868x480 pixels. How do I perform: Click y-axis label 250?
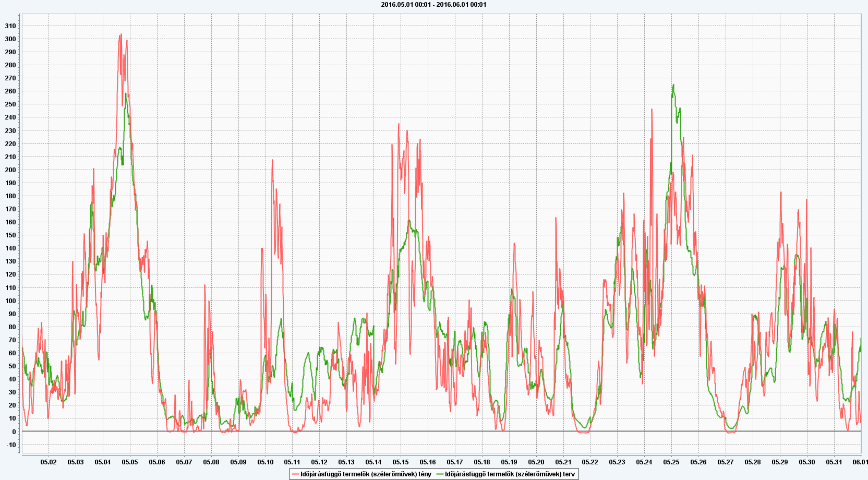pos(10,104)
